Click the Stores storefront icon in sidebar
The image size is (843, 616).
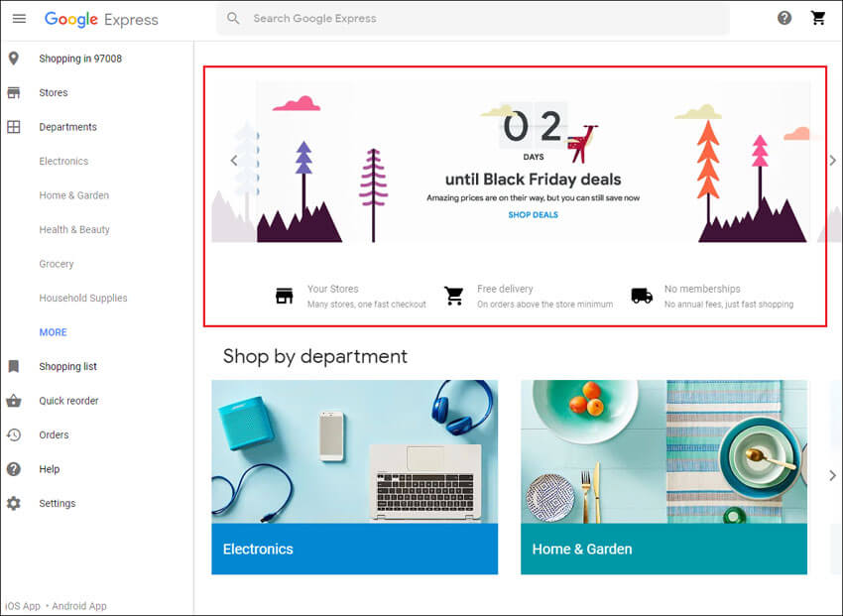pyautogui.click(x=14, y=93)
